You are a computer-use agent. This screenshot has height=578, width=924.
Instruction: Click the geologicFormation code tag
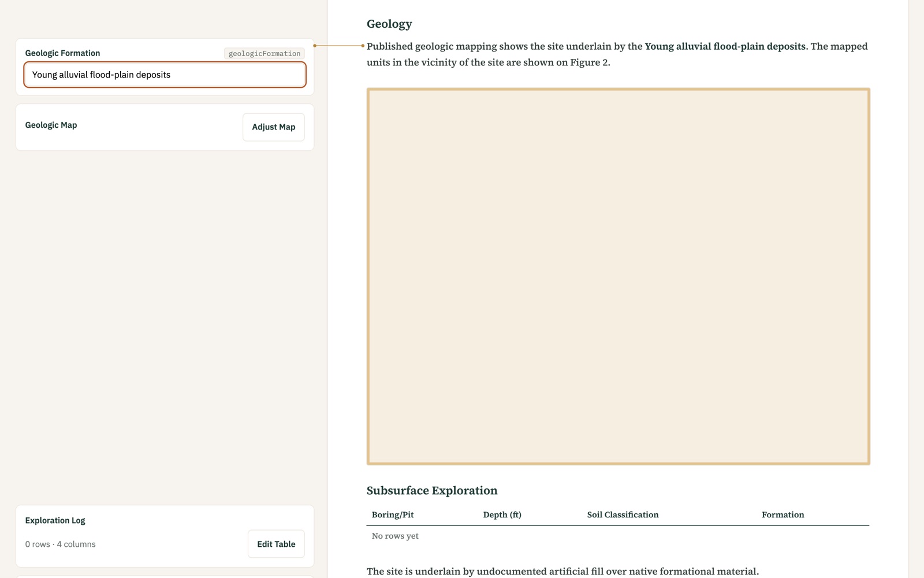(264, 53)
